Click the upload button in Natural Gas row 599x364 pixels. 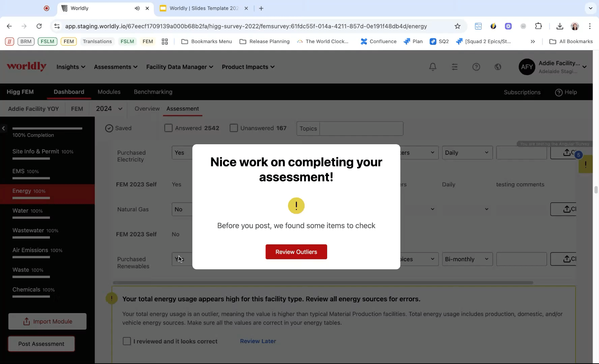[563, 209]
